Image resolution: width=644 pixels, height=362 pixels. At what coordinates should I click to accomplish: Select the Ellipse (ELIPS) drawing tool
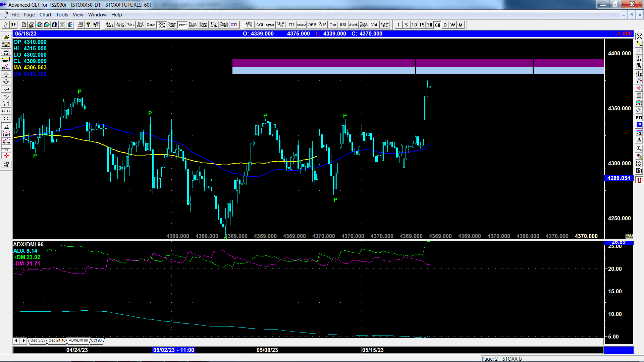pyautogui.click(x=639, y=103)
